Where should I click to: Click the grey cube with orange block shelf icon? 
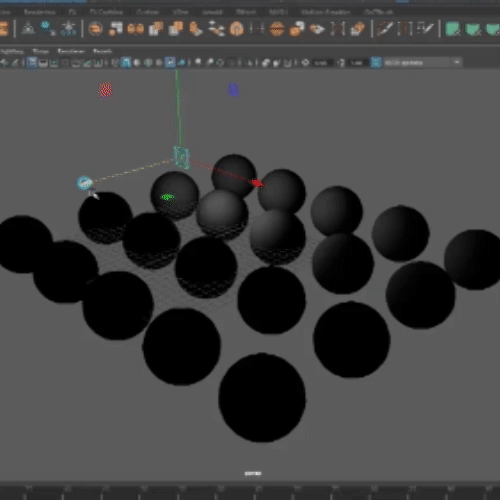156,29
